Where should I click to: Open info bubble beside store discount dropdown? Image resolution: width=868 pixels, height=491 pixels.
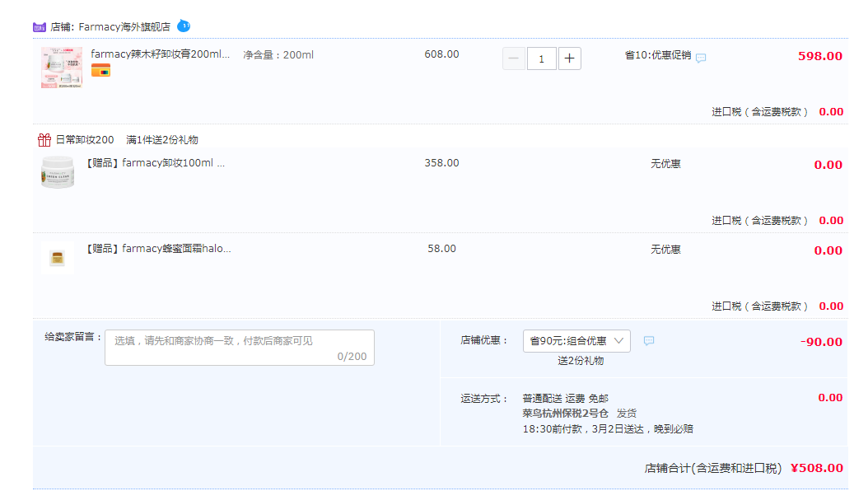(x=649, y=341)
